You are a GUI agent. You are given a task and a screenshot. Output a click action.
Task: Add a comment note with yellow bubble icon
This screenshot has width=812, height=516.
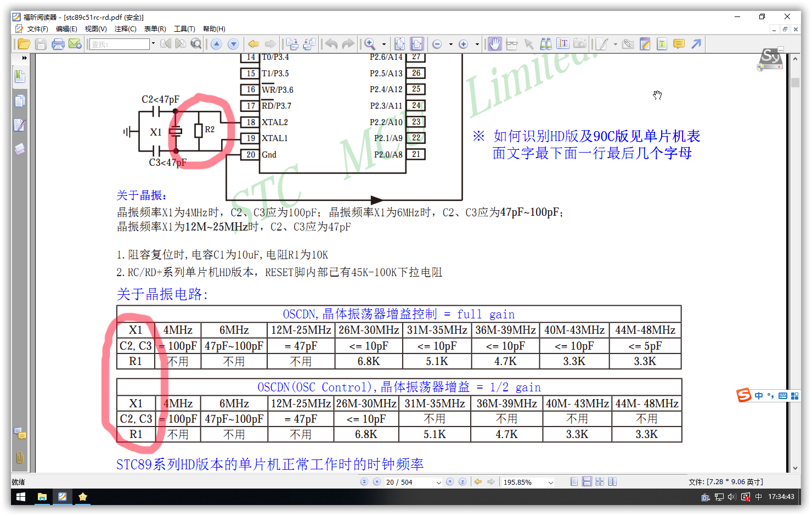(679, 44)
